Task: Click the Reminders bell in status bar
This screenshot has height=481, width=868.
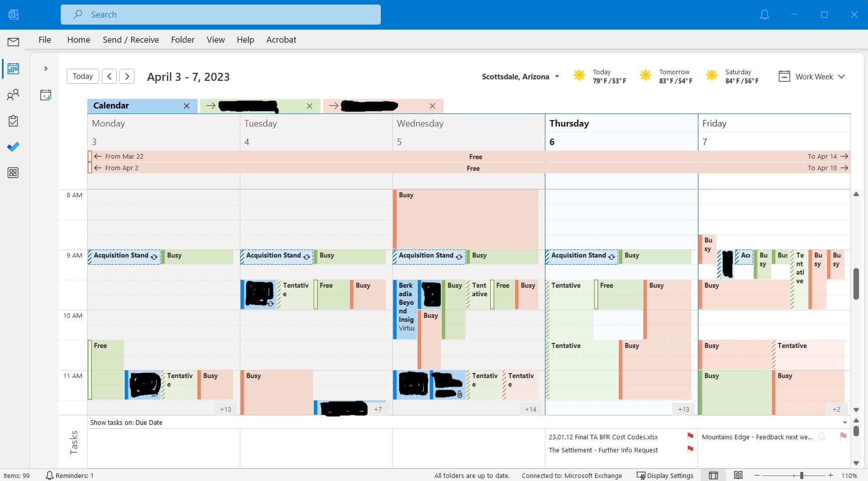Action: (50, 475)
